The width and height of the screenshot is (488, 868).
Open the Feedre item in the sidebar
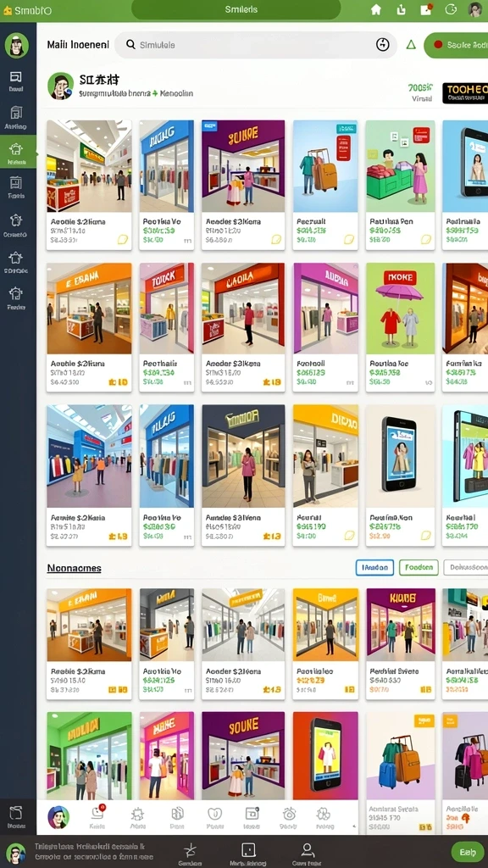[16, 298]
